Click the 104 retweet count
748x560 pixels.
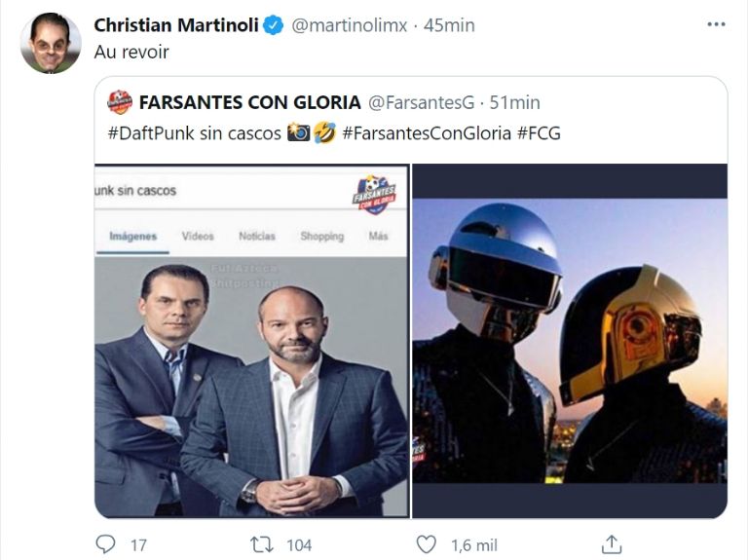297,544
